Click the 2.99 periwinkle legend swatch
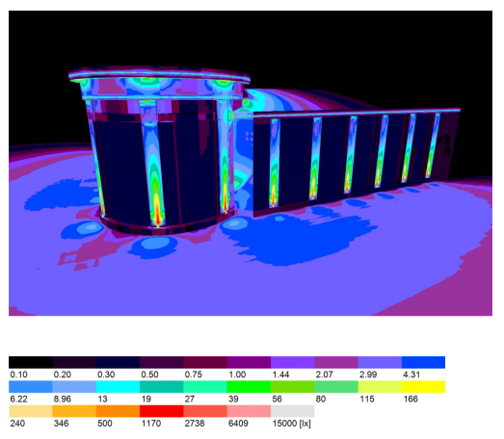This screenshot has height=439, width=504. pyautogui.click(x=380, y=362)
